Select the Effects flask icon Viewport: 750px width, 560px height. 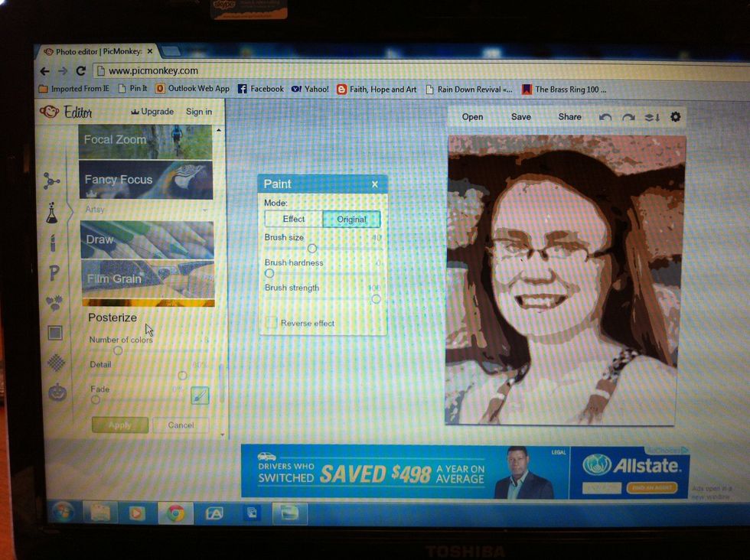click(52, 213)
